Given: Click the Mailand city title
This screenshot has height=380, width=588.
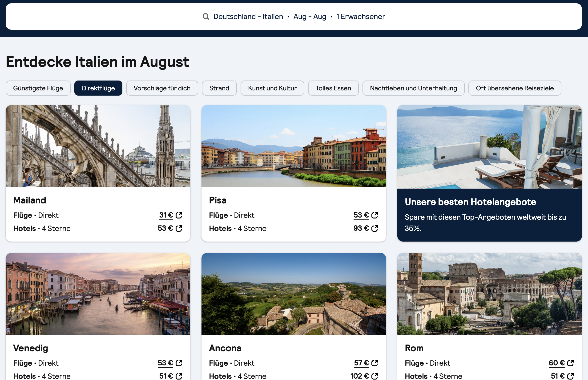Looking at the screenshot, I should point(30,200).
